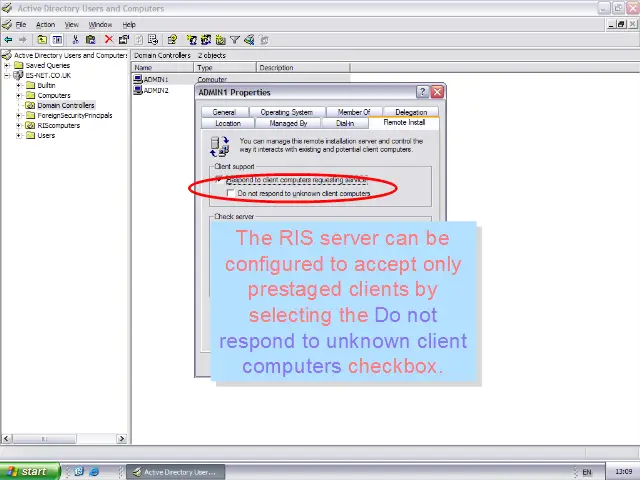Enable Do not respond to unknown client computers
Viewport: 640px width, 480px height.
231,193
